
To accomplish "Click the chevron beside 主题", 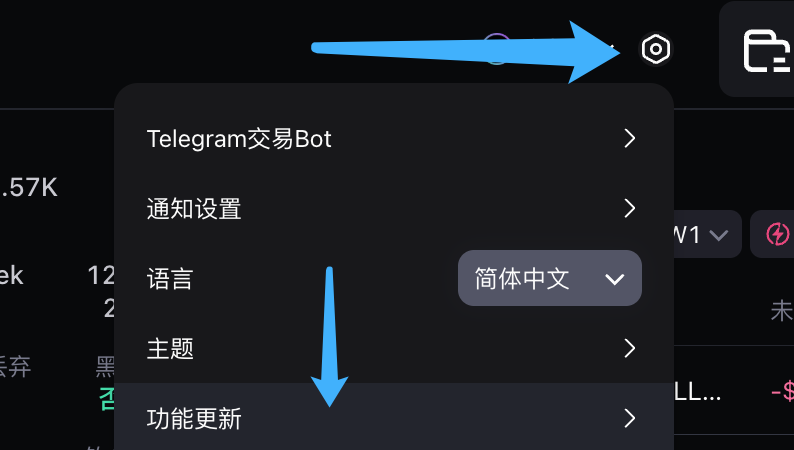I will click(x=629, y=348).
